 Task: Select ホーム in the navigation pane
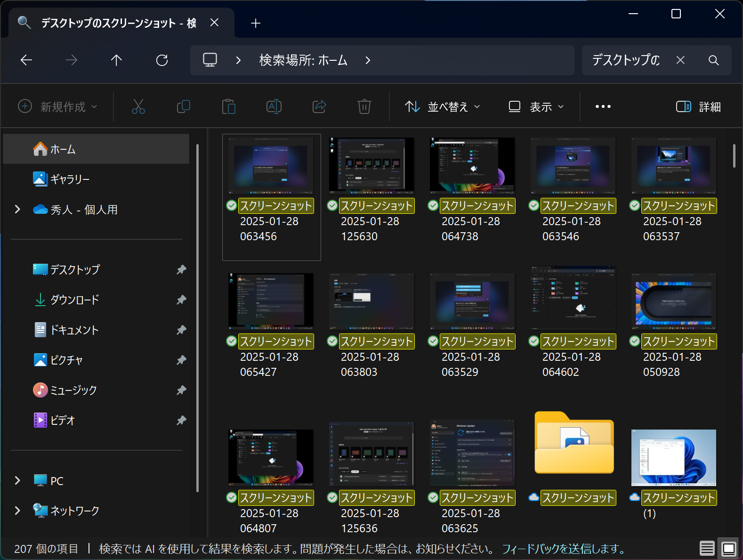coord(96,149)
